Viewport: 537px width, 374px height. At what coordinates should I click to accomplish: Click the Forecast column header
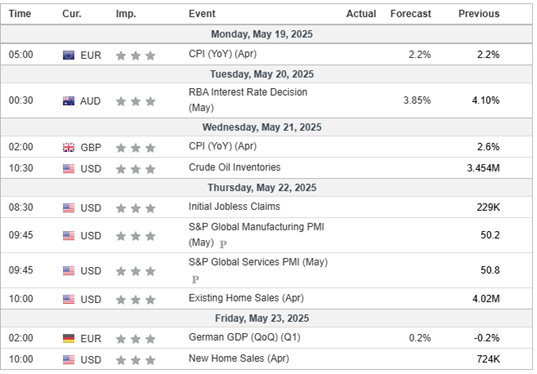click(411, 14)
